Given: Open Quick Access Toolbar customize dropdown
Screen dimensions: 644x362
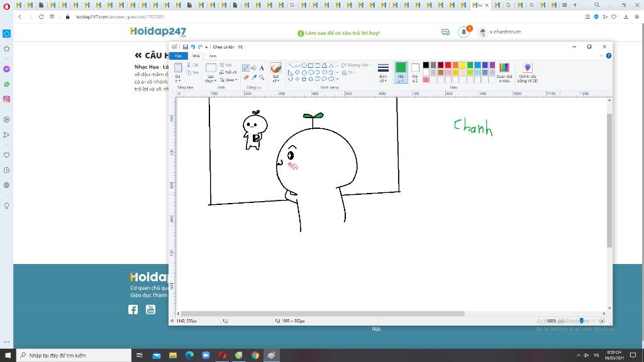Looking at the screenshot, I should 206,47.
